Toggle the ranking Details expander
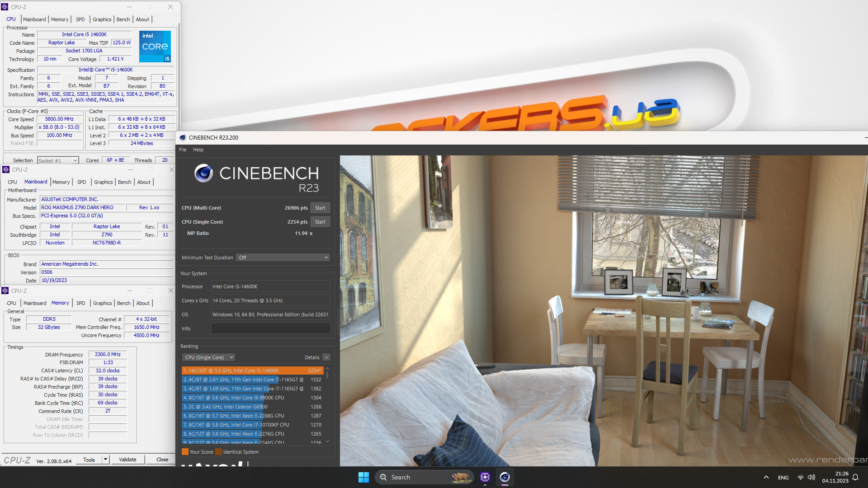Screen dimensions: 868x488 coord(326,357)
